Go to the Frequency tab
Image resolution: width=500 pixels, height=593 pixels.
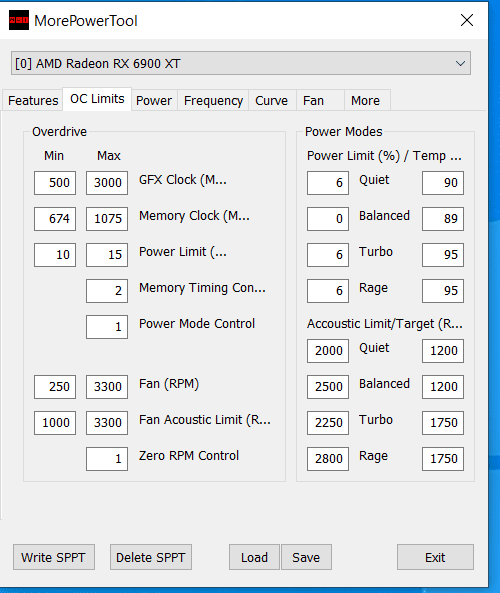click(x=213, y=101)
